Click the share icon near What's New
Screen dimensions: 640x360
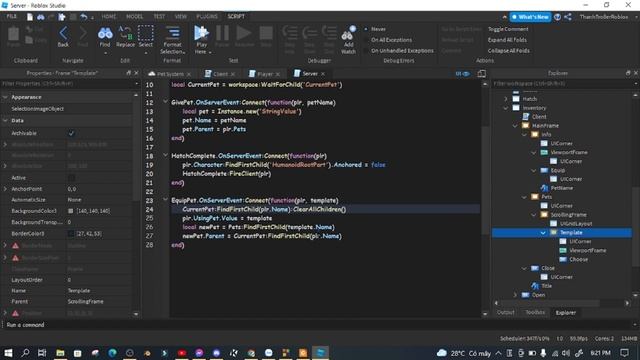pyautogui.click(x=568, y=17)
